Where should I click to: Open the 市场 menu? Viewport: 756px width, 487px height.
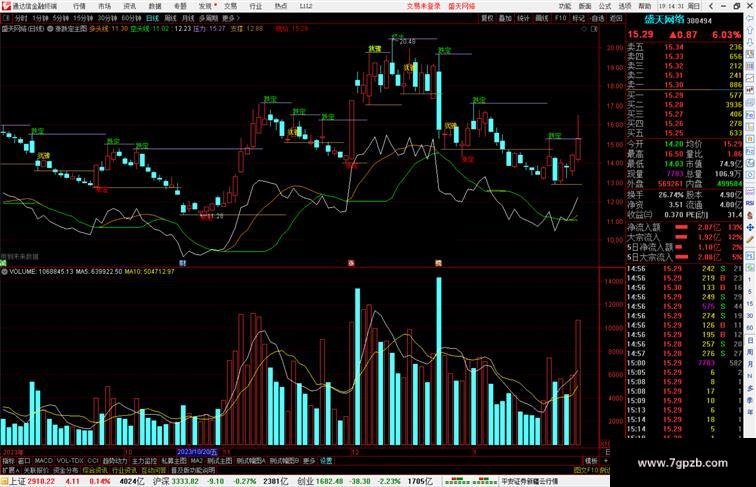coord(104,6)
